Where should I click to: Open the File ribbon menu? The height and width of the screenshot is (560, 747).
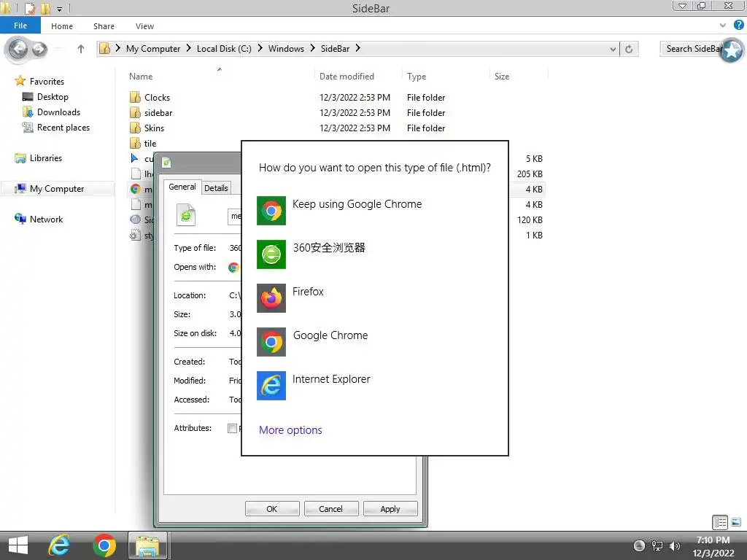(20, 26)
